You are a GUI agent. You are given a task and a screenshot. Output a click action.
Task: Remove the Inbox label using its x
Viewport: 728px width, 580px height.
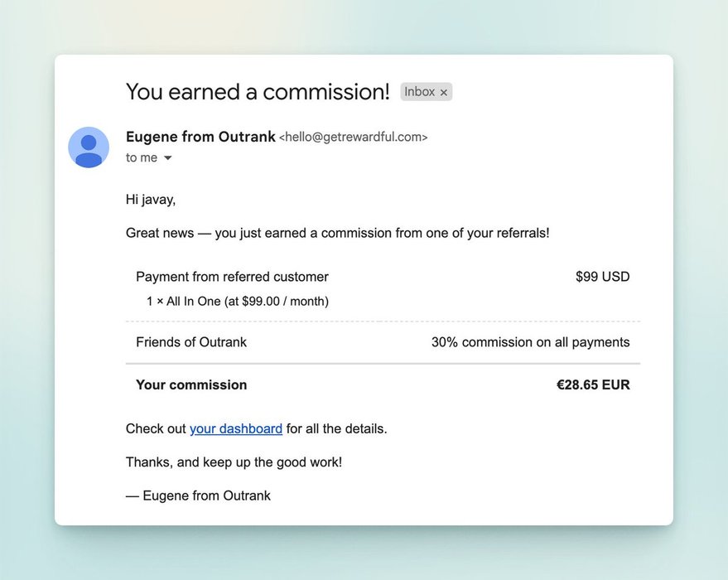pos(444,93)
